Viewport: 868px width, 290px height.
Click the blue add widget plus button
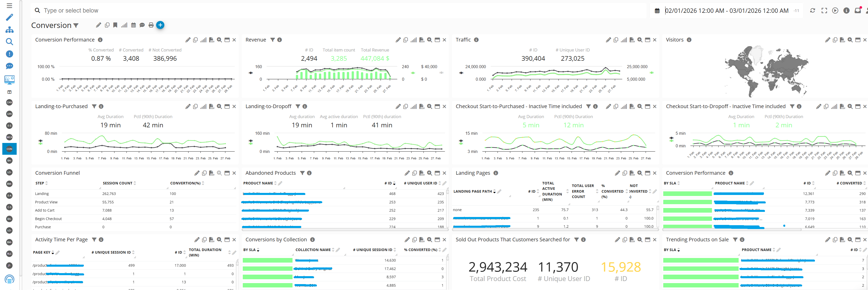pos(160,25)
